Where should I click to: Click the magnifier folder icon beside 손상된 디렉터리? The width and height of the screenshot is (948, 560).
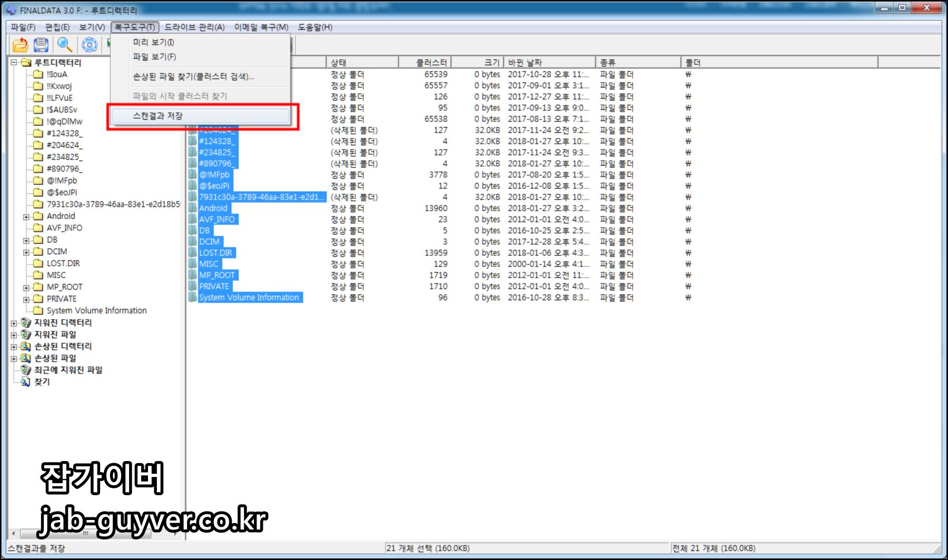click(x=26, y=346)
